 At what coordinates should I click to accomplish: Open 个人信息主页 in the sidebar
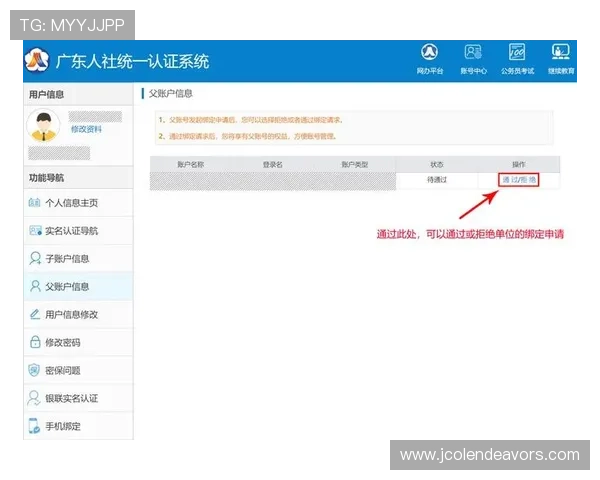pyautogui.click(x=78, y=203)
